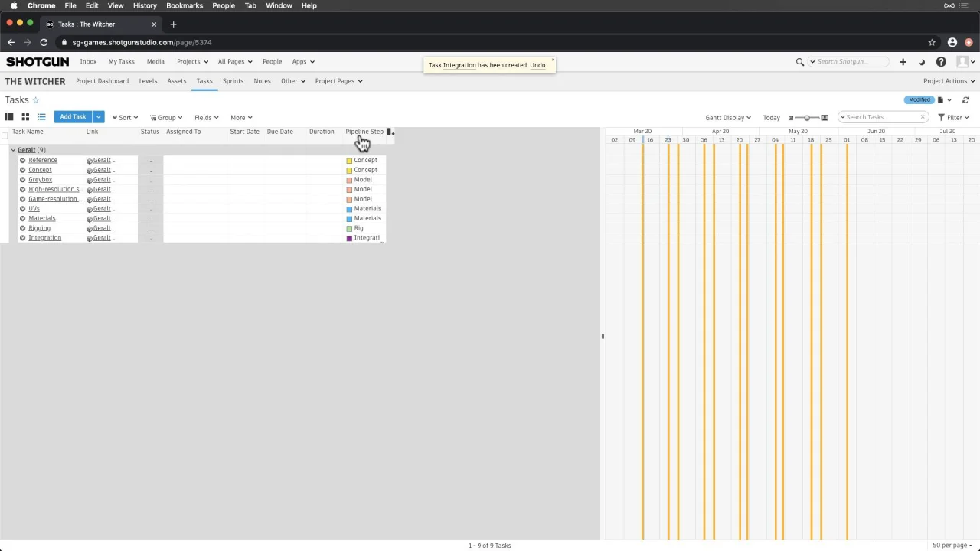Open the More dropdown
980x551 pixels.
click(x=241, y=118)
